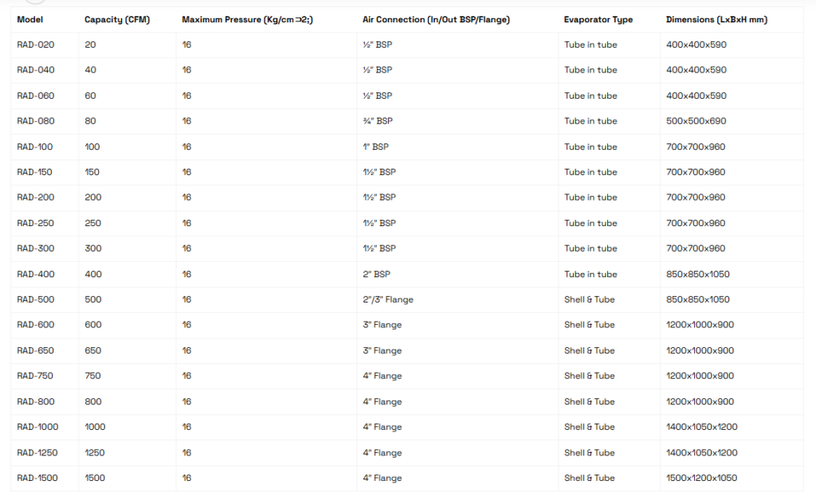Click the RAD-1000 model cell
816x504 pixels.
tap(37, 427)
